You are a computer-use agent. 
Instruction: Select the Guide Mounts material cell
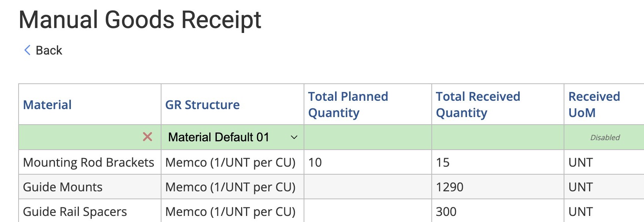(x=63, y=187)
